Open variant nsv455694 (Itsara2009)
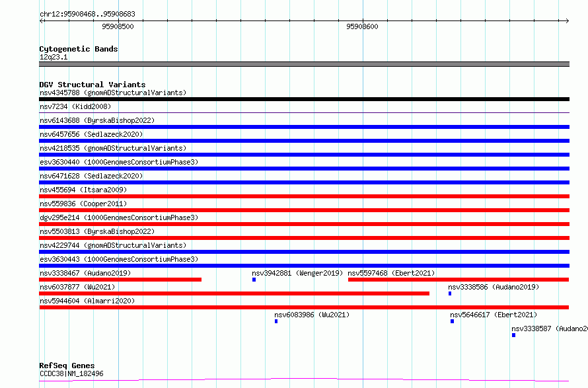This screenshot has width=588, height=388. [x=83, y=190]
